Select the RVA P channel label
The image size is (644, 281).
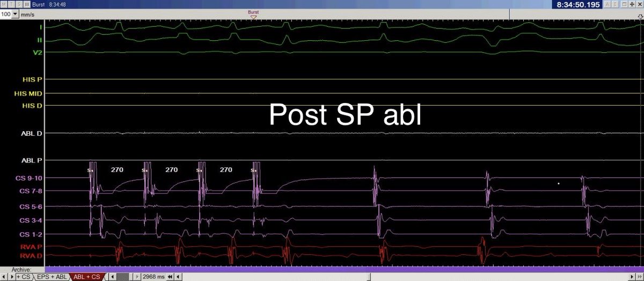pyautogui.click(x=32, y=248)
